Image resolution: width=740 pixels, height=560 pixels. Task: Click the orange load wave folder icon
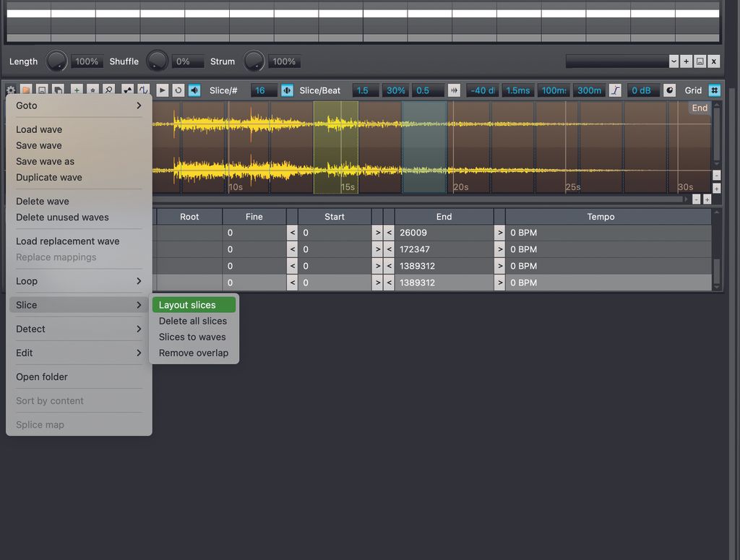click(26, 90)
